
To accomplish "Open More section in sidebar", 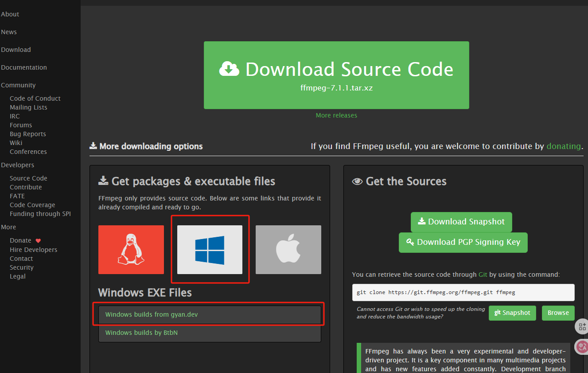I will tap(8, 227).
